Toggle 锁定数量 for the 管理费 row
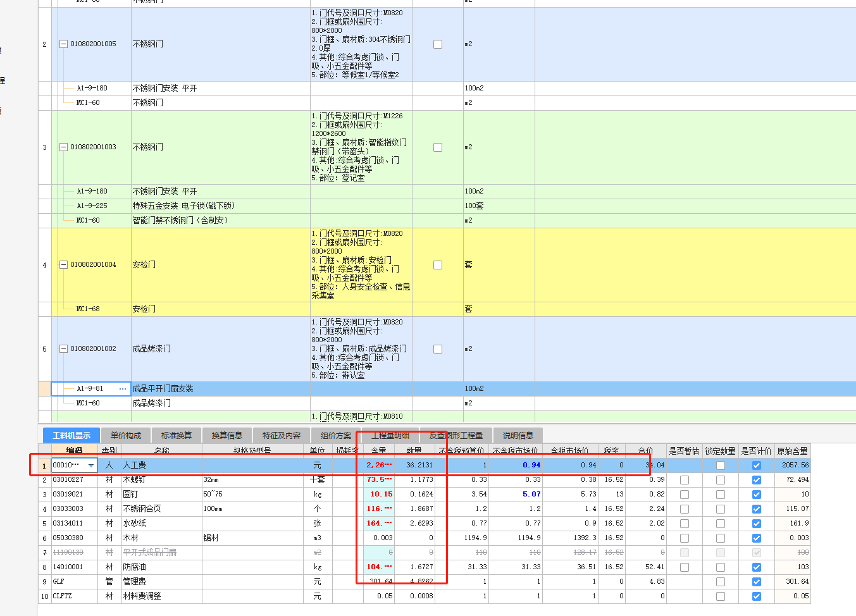This screenshot has width=856, height=616. tap(721, 582)
